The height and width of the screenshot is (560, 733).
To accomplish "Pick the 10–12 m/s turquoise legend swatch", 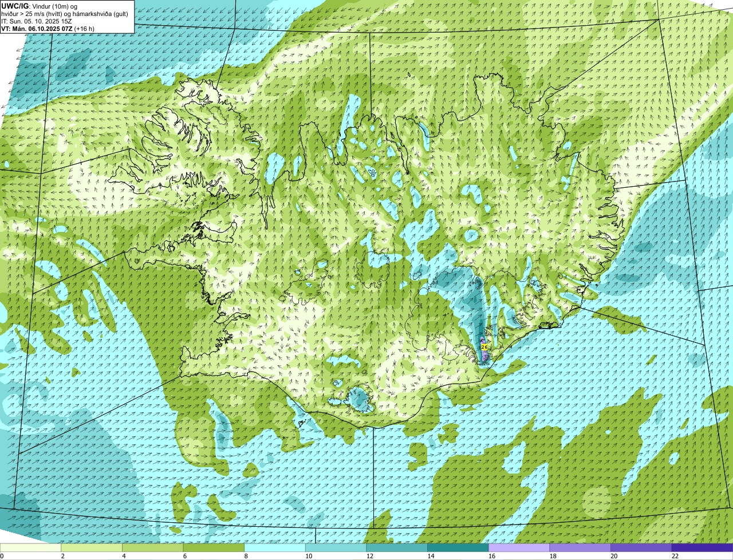I will pyautogui.click(x=336, y=547).
